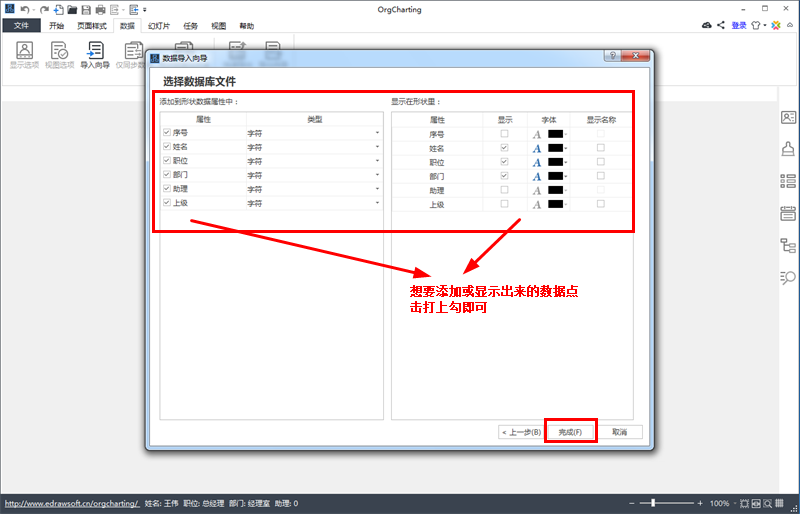Screen dimensions: 800x514
Task: Open the hierarchy tree panel icon in sidebar
Action: coord(788,246)
